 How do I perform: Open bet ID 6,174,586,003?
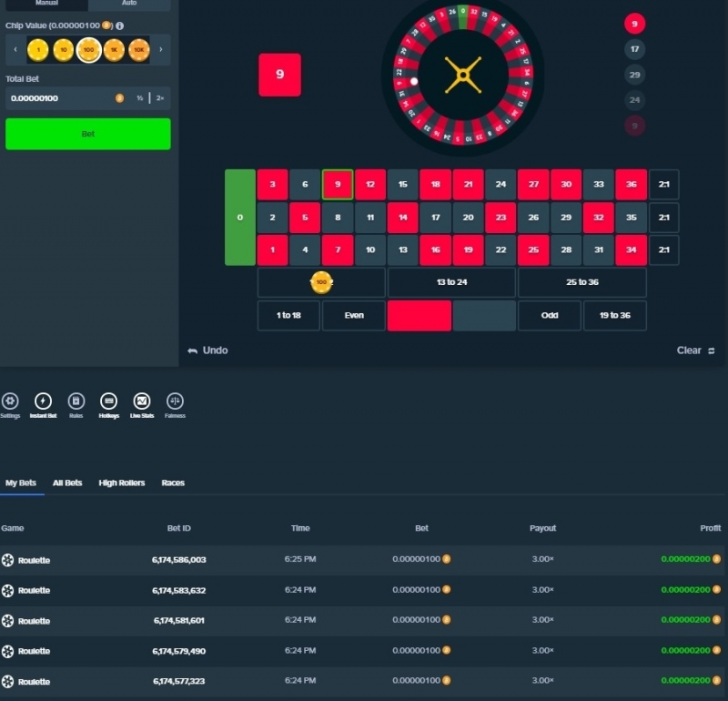coord(178,560)
